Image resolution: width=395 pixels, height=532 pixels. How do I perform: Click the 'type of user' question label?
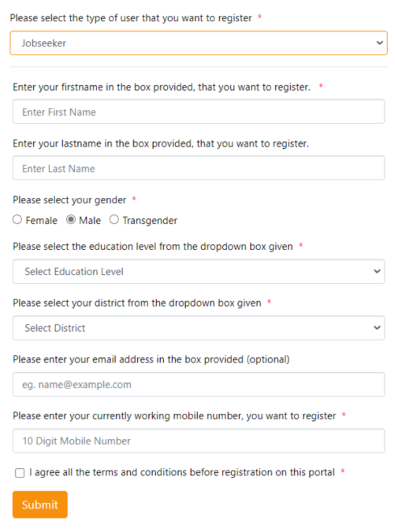131,17
